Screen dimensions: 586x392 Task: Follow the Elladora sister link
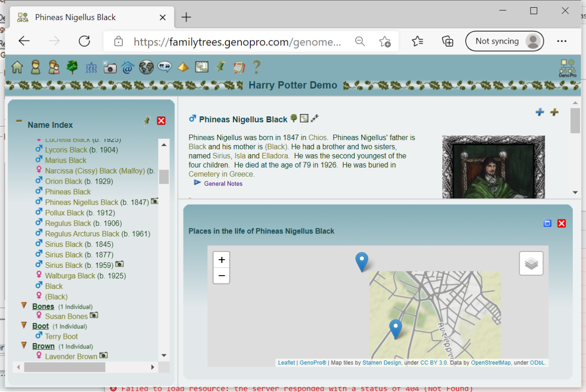[x=275, y=156]
